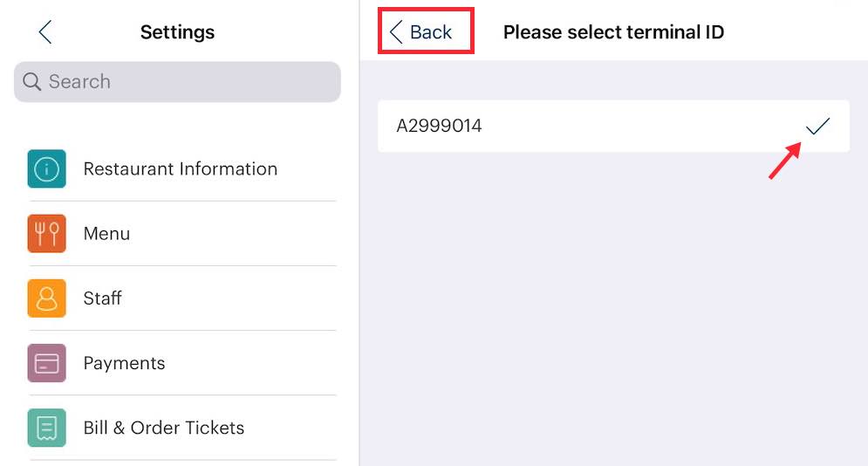Image resolution: width=868 pixels, height=466 pixels.
Task: Click the Menu fork and knife icon
Action: [47, 233]
